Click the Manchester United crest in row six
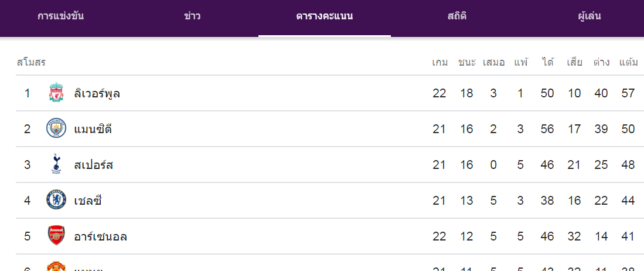 (x=56, y=267)
